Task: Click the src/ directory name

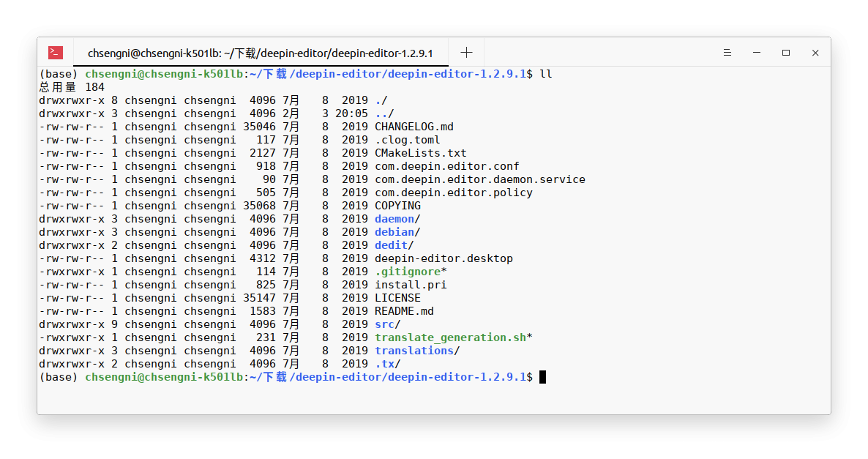Action: tap(387, 324)
